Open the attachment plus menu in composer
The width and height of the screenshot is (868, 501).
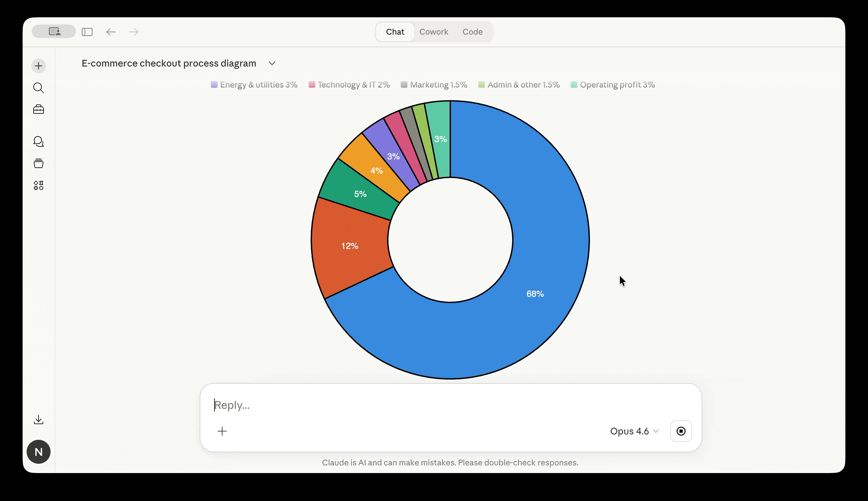[x=222, y=431]
